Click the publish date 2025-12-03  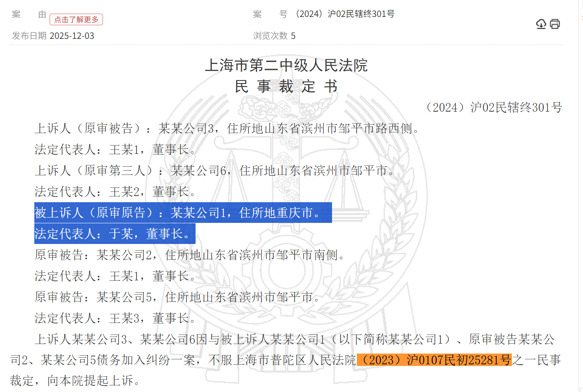coord(72,36)
